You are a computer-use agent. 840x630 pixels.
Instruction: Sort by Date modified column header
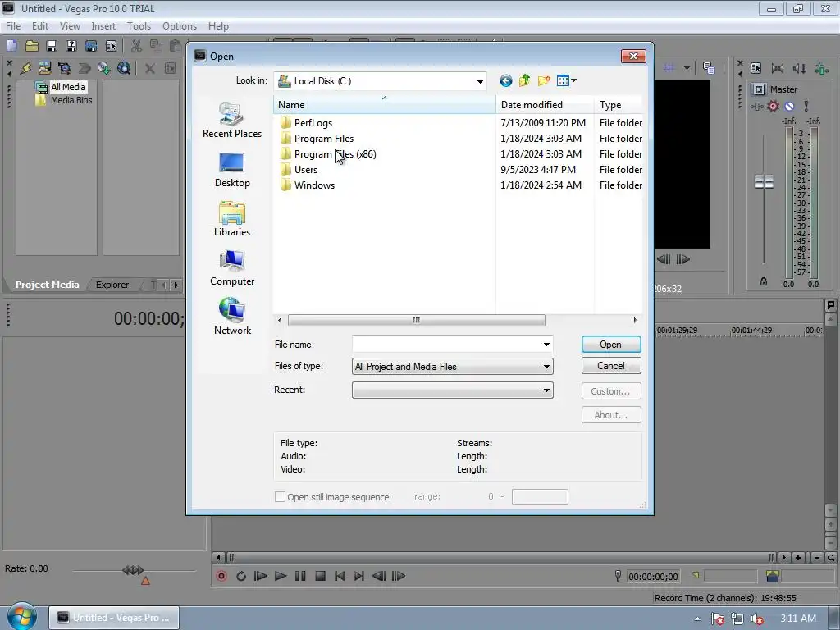tap(545, 105)
